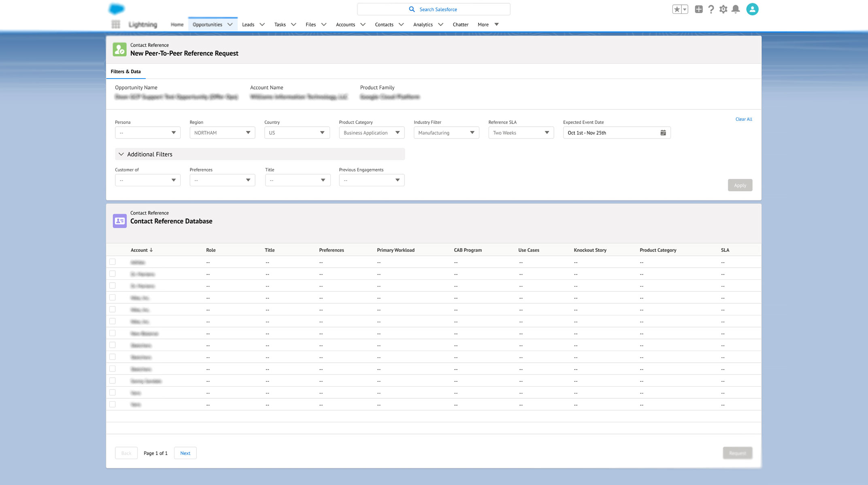Click the CAB Program column header

[468, 250]
